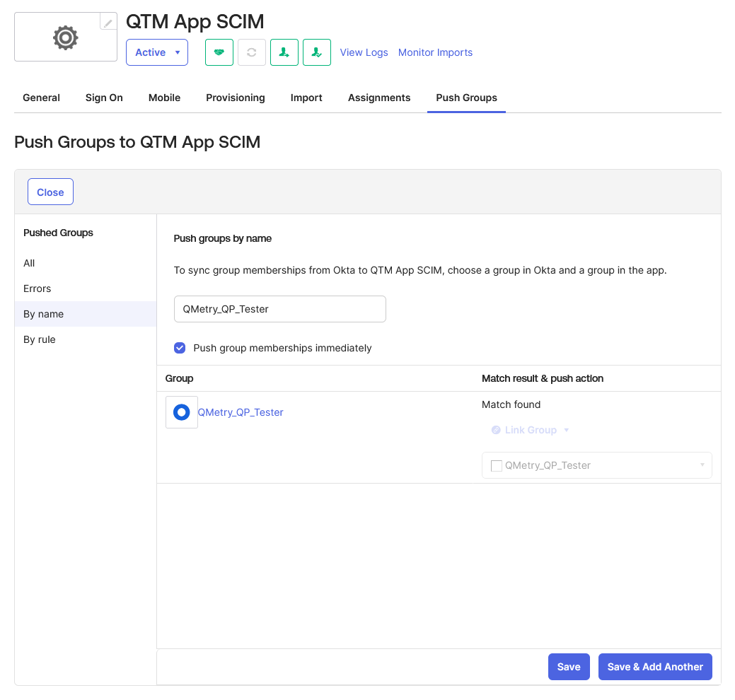Click the blue group icon next to QMetry_QP_Tester
This screenshot has width=735, height=700.
point(181,412)
